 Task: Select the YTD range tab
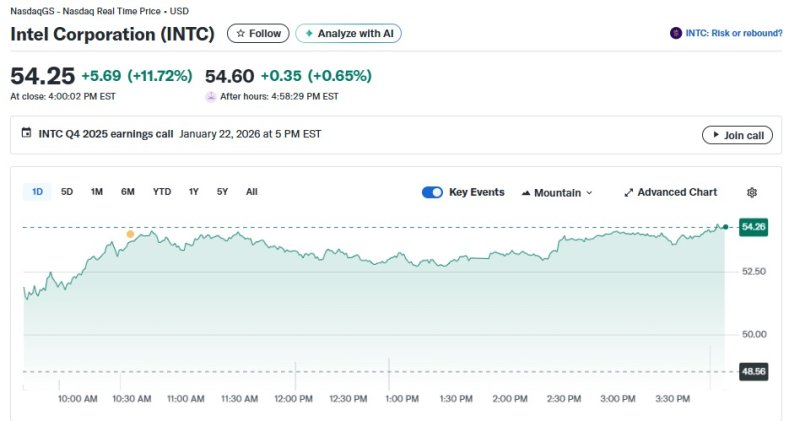coord(161,191)
